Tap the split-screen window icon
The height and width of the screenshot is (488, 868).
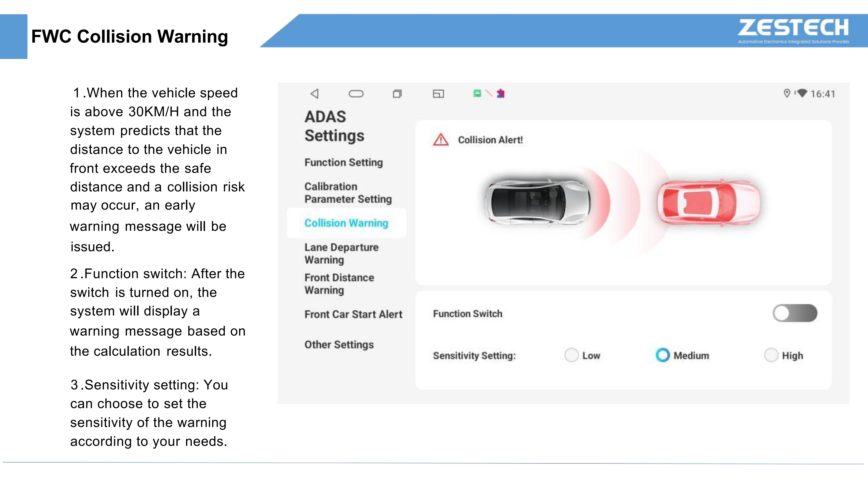click(x=438, y=94)
